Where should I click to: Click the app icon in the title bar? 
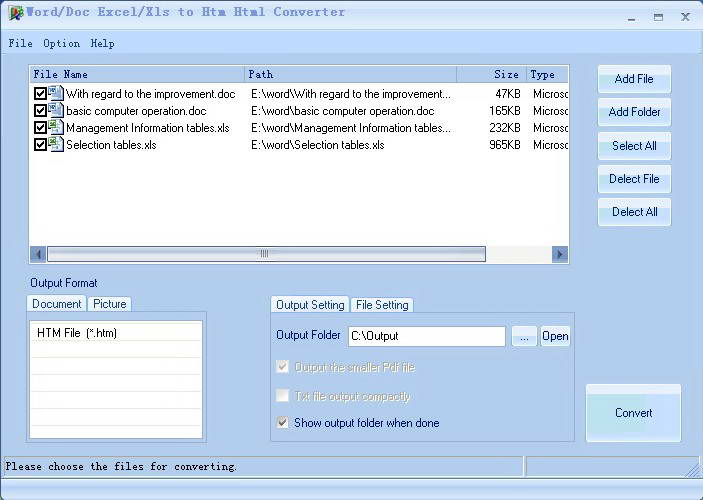[x=16, y=13]
